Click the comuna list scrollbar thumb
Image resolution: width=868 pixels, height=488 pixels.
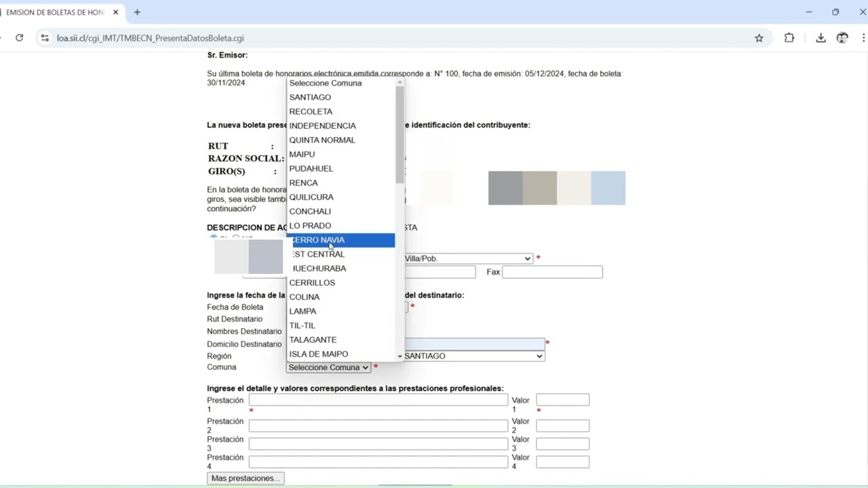(399, 135)
